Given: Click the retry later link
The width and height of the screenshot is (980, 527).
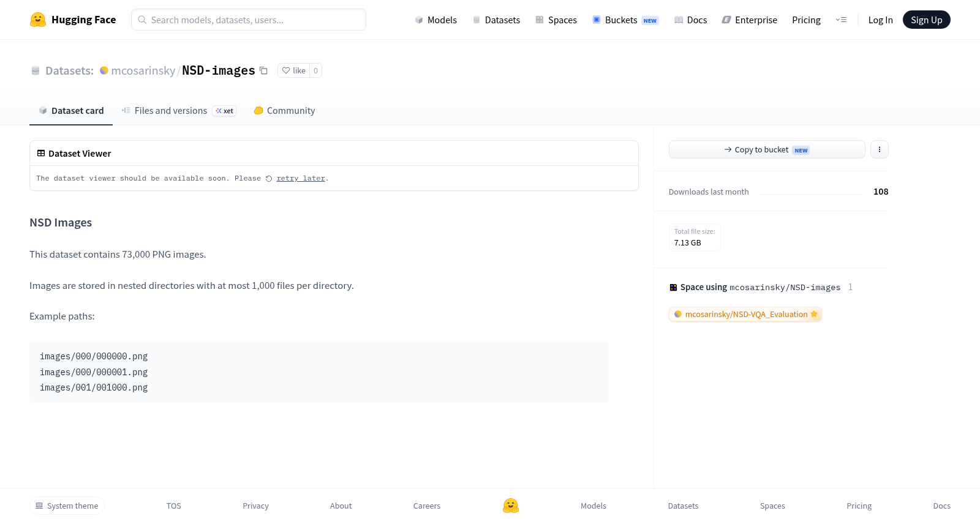Looking at the screenshot, I should point(301,179).
